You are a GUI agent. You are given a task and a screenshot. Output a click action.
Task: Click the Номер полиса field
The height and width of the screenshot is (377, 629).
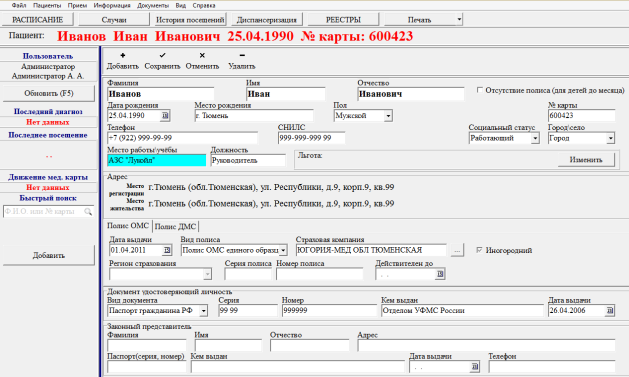(319, 274)
